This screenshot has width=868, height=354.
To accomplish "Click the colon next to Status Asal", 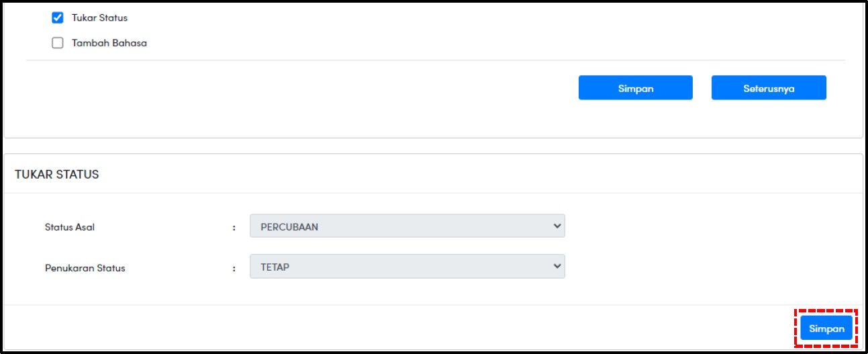I will tap(234, 228).
